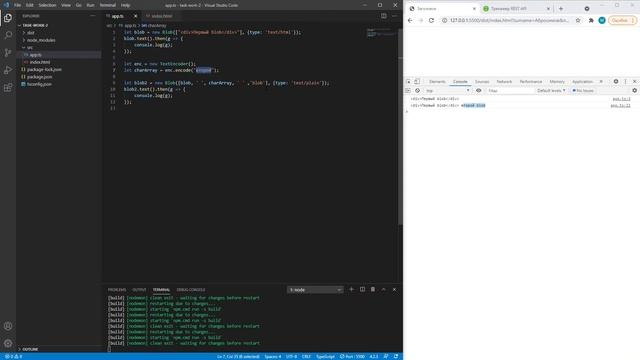This screenshot has width=640, height=360.
Task: Open the Terminal menu
Action: click(108, 5)
